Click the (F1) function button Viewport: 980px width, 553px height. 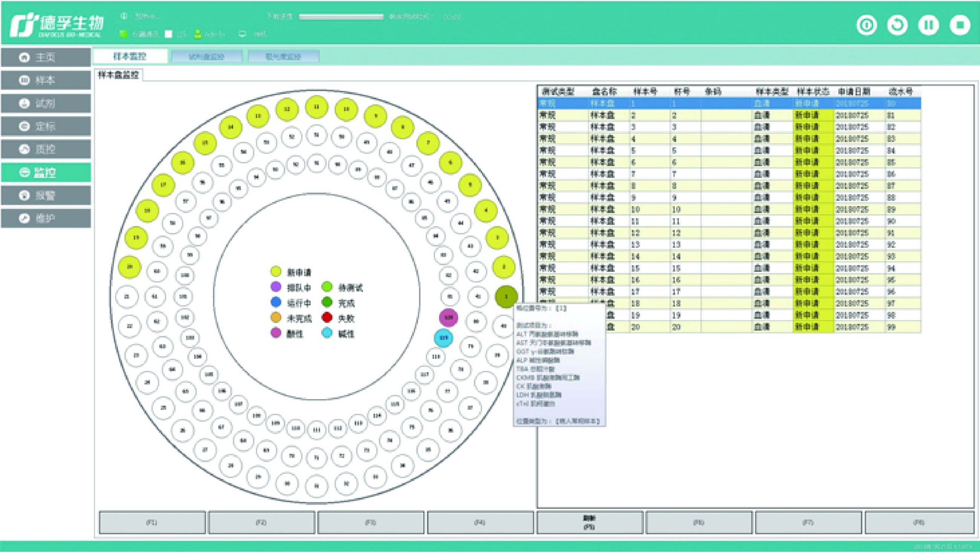pos(152,522)
